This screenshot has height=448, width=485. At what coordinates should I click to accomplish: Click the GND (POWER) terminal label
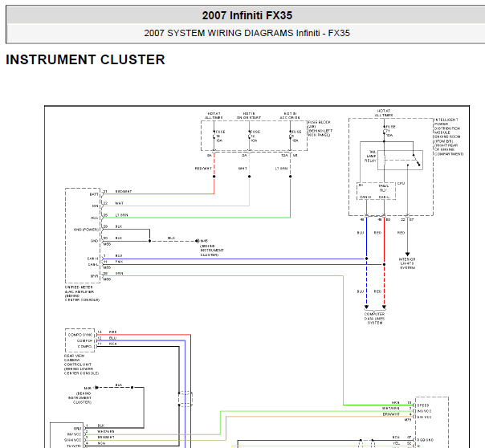(86, 230)
